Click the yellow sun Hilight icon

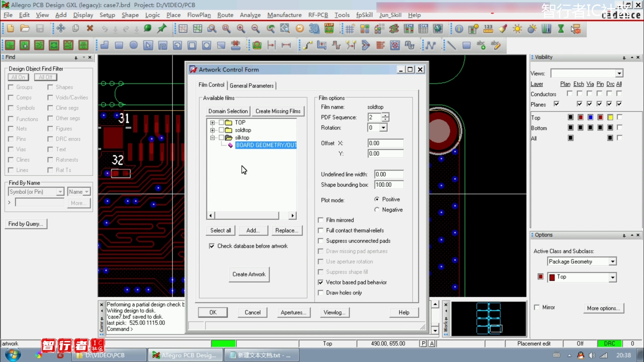click(x=517, y=29)
